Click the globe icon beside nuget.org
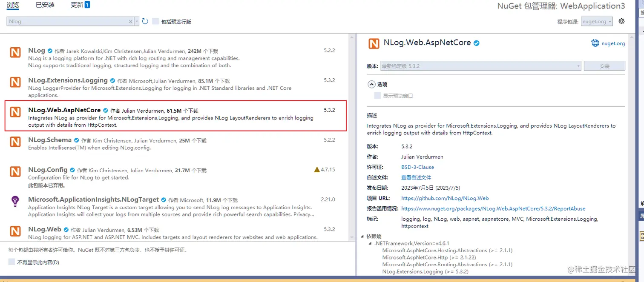Viewport: 644px width, 282px height. point(595,43)
